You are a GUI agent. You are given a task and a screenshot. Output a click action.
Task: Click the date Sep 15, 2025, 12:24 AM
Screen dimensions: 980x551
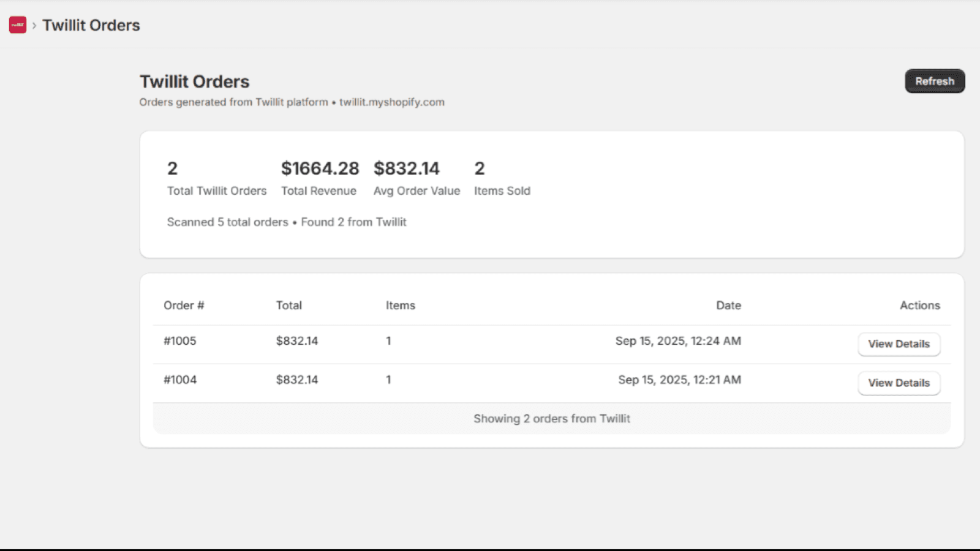[x=678, y=341]
